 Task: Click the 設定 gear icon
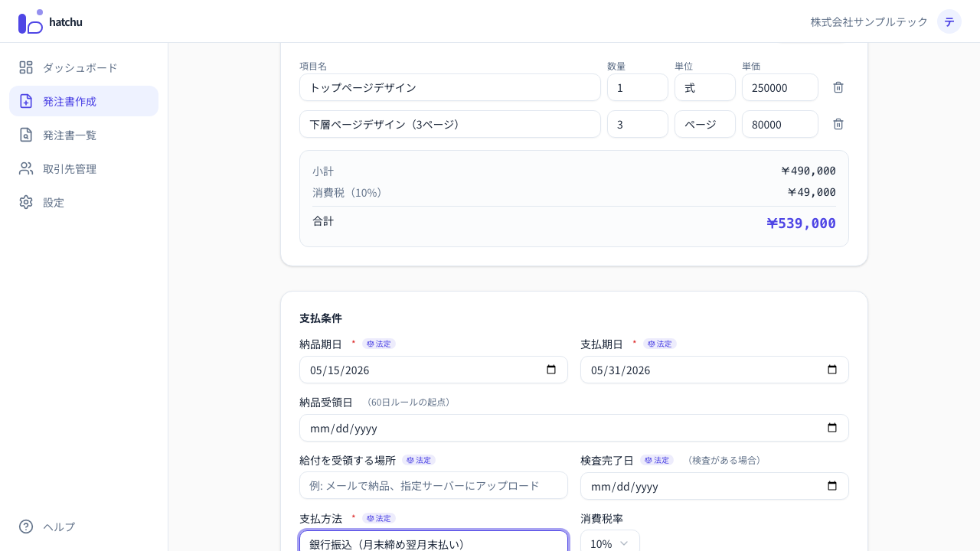[x=26, y=202]
